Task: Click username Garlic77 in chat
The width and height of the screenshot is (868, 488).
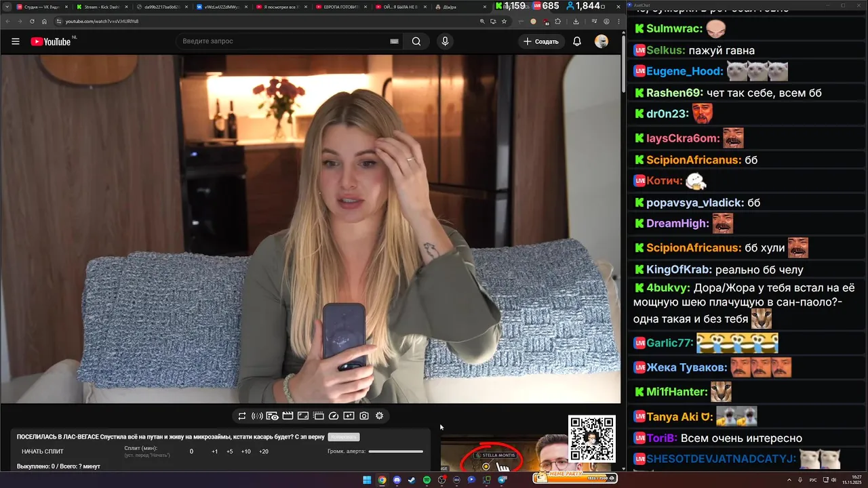Action: pos(669,343)
